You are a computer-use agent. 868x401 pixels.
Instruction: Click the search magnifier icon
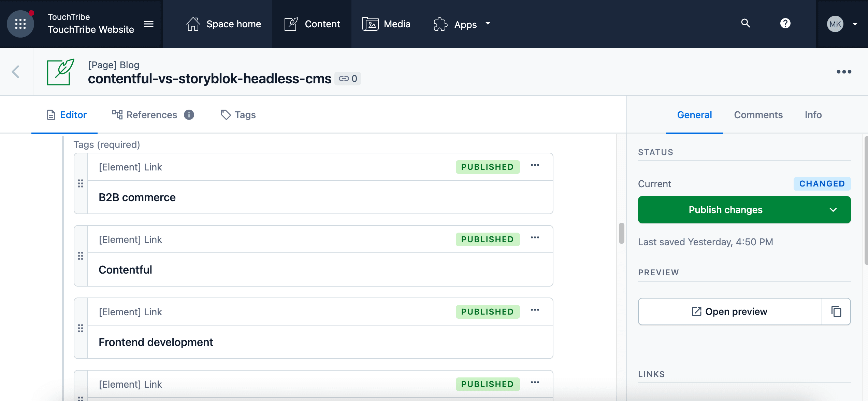click(746, 23)
